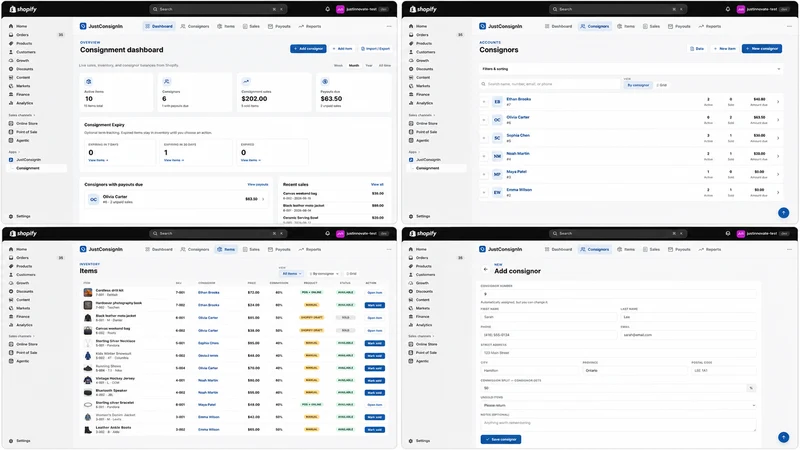Expand Sophia Chen row in Consignors list

pos(484,138)
